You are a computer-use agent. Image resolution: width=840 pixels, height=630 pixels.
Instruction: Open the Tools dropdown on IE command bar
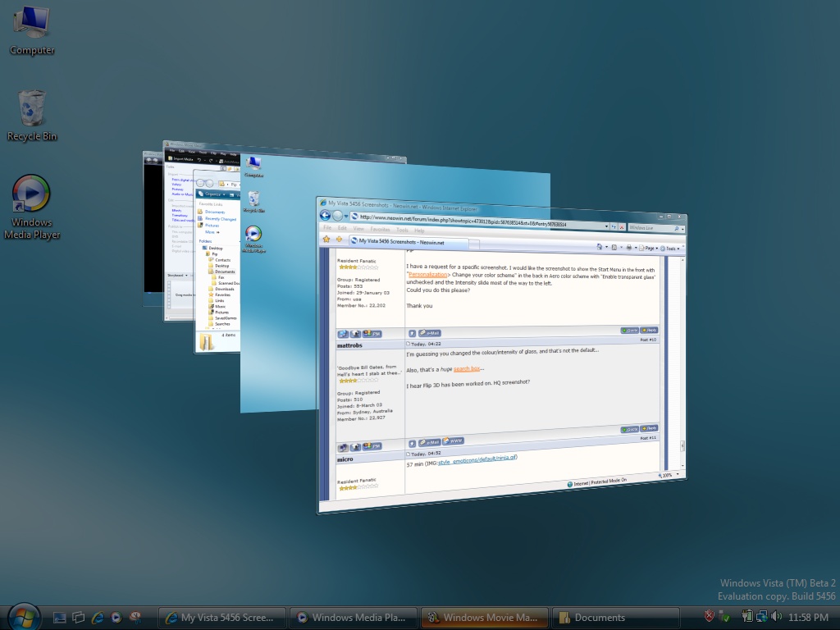669,249
